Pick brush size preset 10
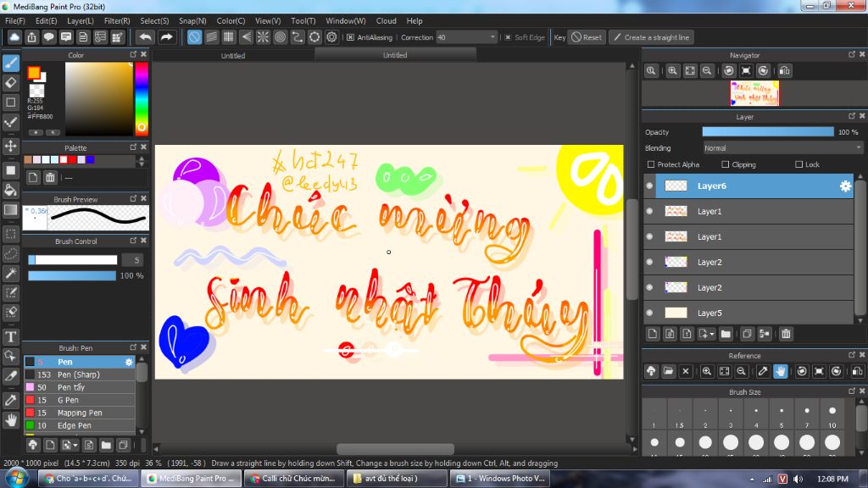 (832, 413)
